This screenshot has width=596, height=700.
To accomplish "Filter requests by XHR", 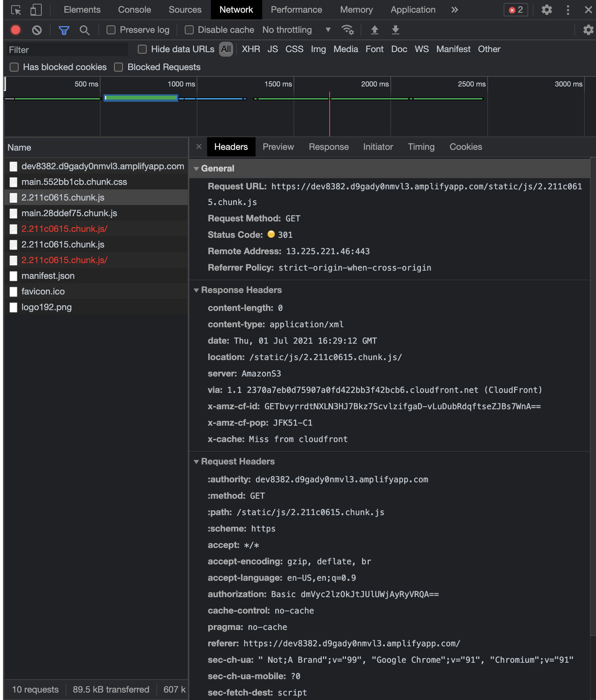I will (x=251, y=49).
